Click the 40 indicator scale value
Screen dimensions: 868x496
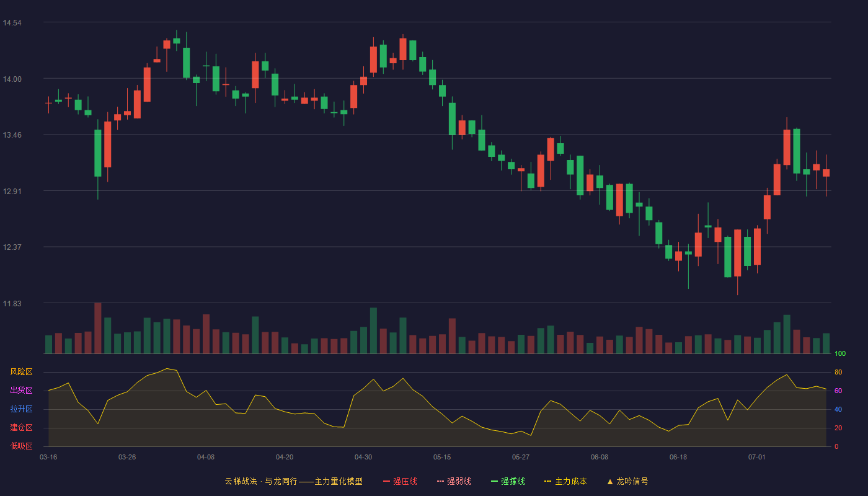pyautogui.click(x=838, y=409)
